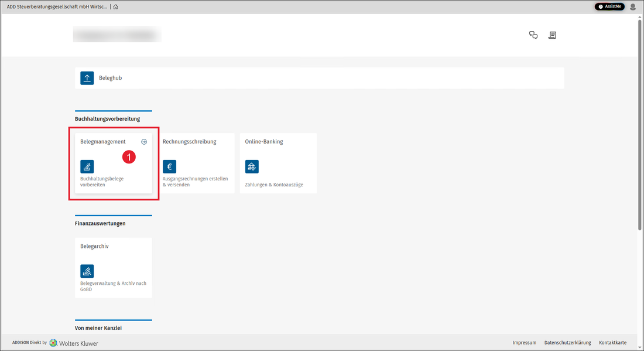
Task: Click the Online-Banking bank icon
Action: click(252, 166)
